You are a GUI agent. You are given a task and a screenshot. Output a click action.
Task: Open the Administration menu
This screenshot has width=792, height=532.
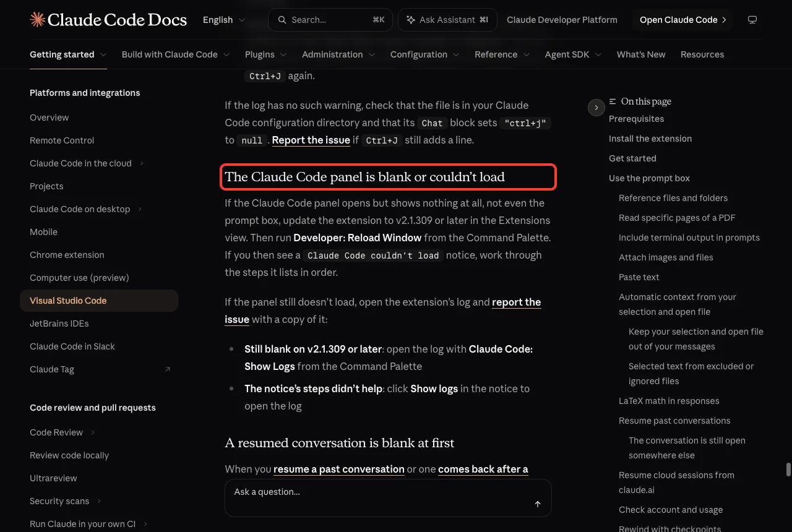click(x=338, y=54)
